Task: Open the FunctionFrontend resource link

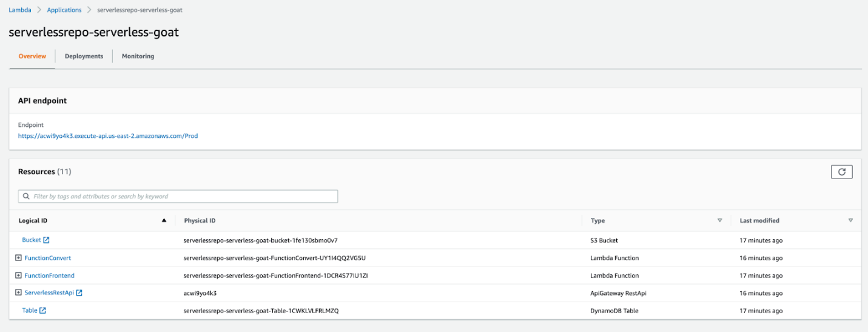Action: 49,276
